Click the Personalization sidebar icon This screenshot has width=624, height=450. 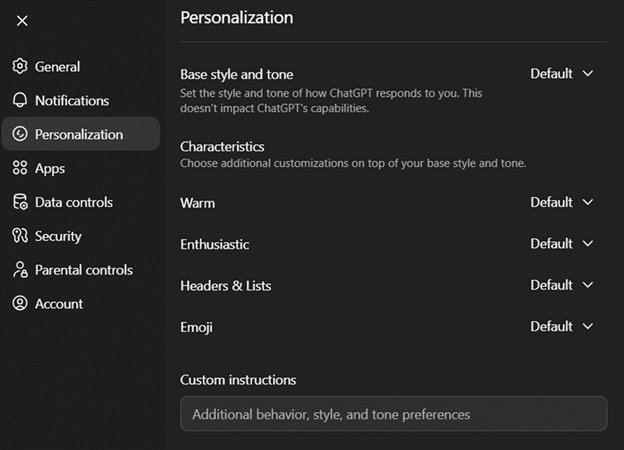click(20, 134)
